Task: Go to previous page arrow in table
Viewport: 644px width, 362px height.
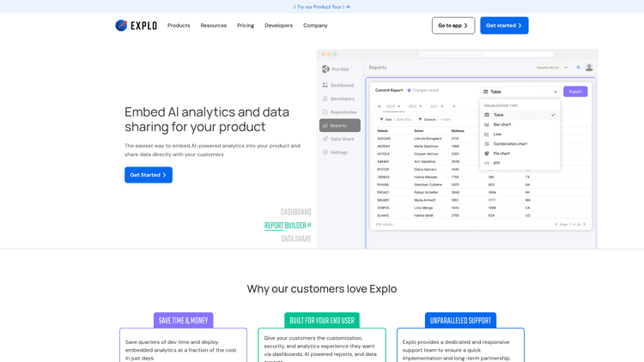Action: coord(556,225)
